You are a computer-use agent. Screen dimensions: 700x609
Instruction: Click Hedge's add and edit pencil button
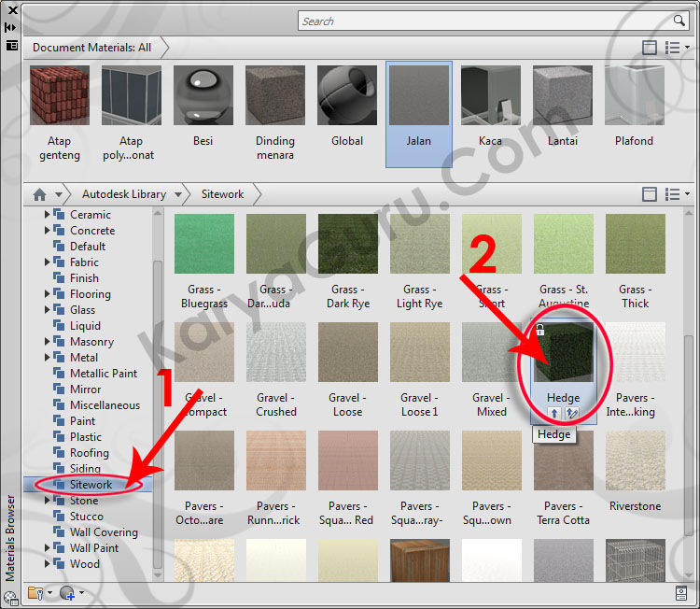571,414
